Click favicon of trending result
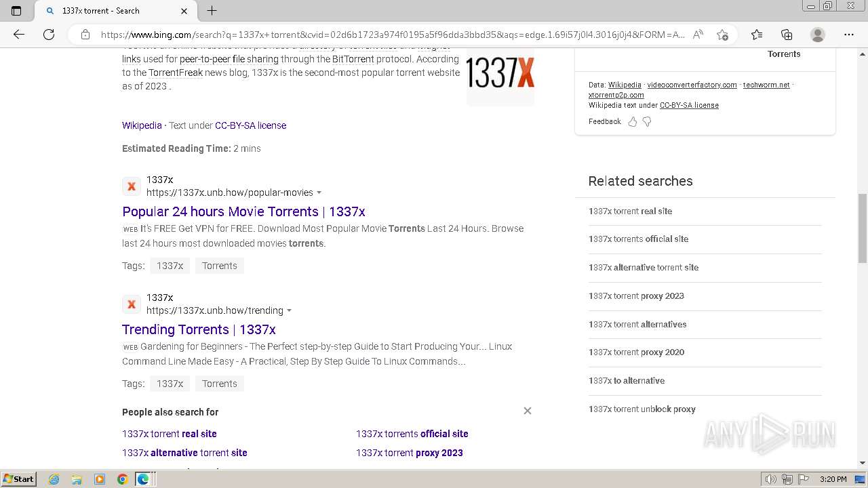 [132, 304]
